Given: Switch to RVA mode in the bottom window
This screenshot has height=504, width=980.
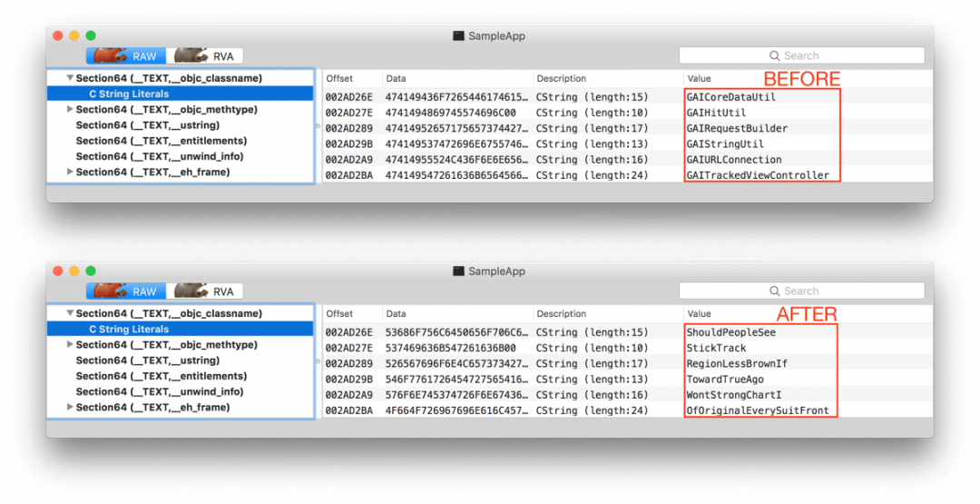Looking at the screenshot, I should point(204,292).
